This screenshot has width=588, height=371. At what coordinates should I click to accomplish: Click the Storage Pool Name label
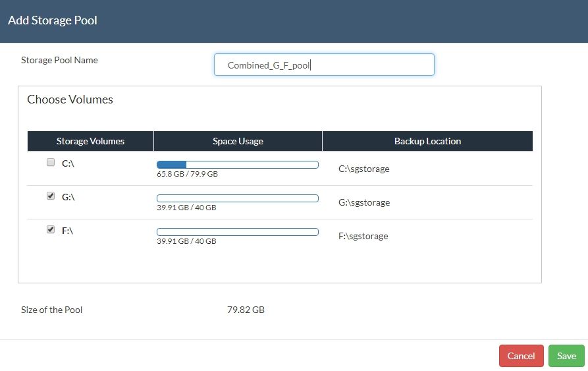click(59, 60)
